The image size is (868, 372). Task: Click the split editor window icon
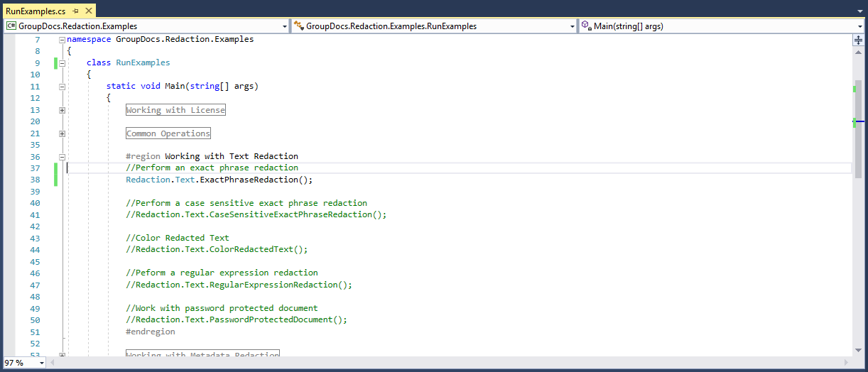pos(858,40)
